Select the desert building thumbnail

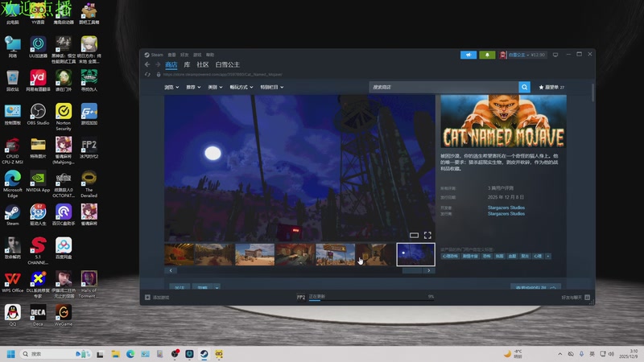click(254, 254)
